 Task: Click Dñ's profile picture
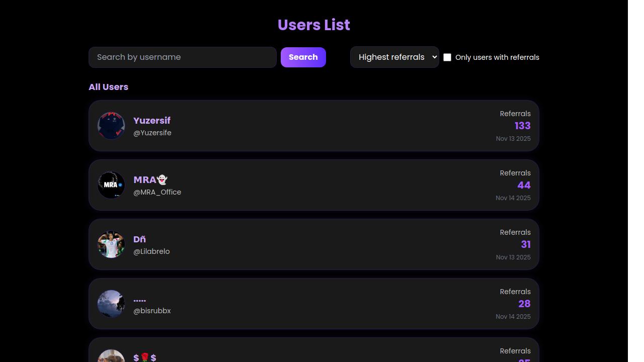(x=111, y=244)
